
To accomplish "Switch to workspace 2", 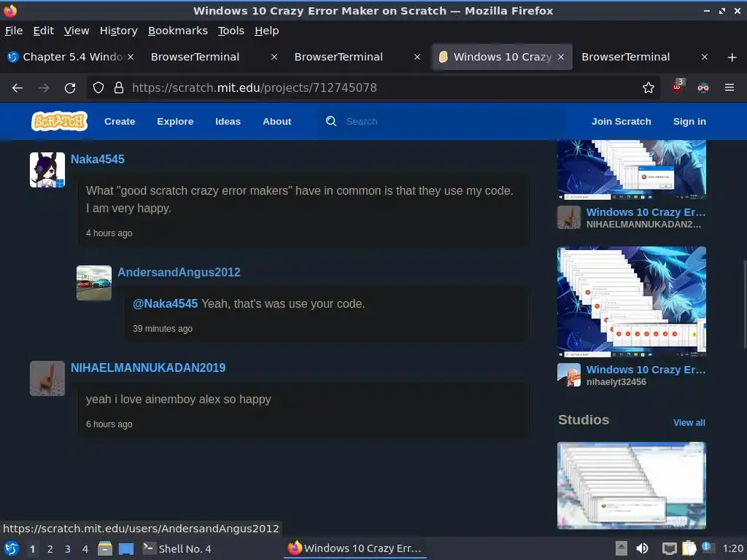I will tap(50, 549).
